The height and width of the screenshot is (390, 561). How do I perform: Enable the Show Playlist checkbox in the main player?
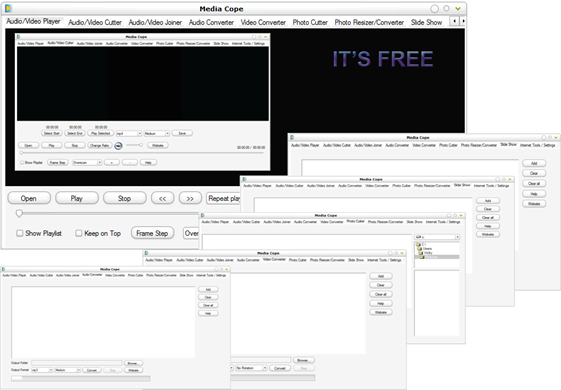click(x=20, y=233)
